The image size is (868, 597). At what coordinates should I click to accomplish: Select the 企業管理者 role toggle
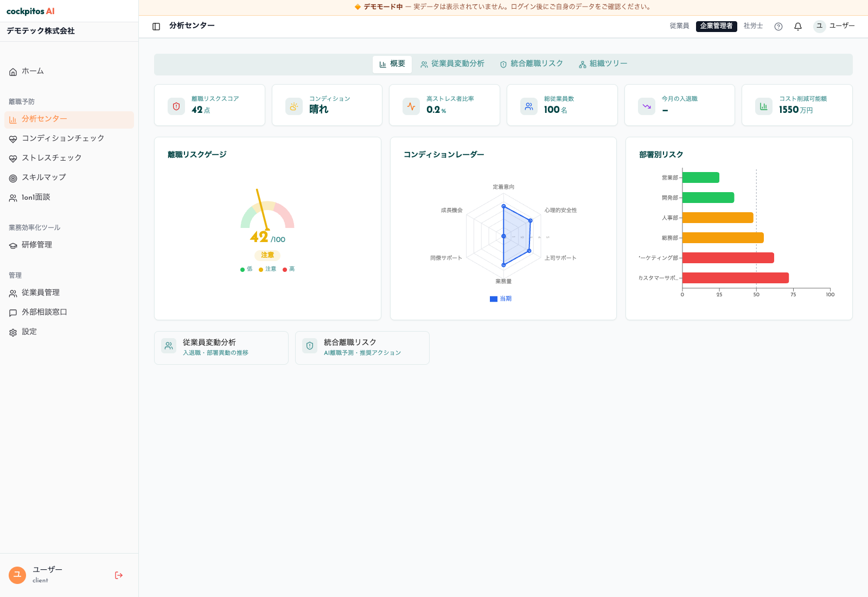pyautogui.click(x=716, y=26)
